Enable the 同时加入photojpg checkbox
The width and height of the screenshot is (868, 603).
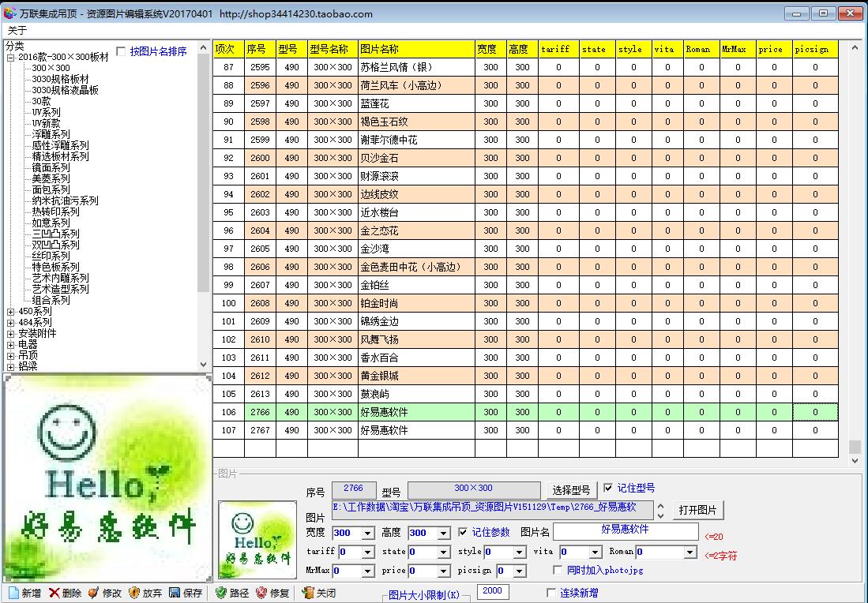click(558, 570)
